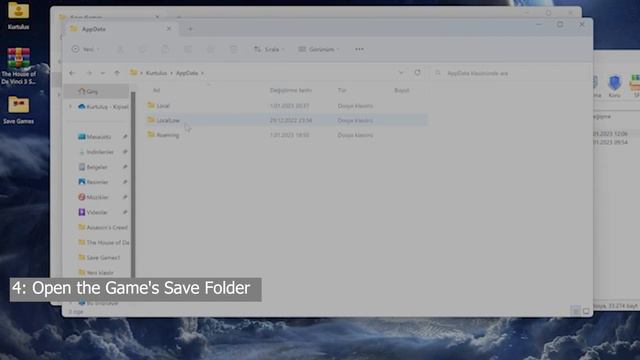Add a new Explorer tab
The width and height of the screenshot is (640, 360).
click(x=190, y=29)
